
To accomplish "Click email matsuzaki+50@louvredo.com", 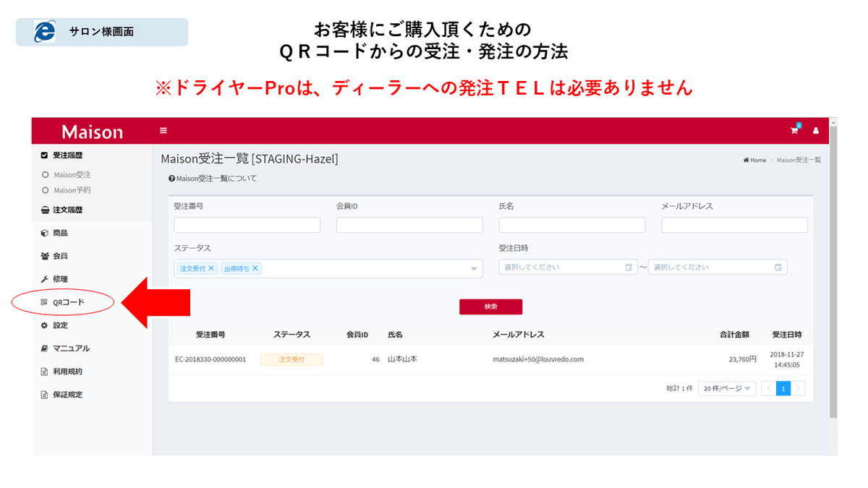I will [538, 359].
